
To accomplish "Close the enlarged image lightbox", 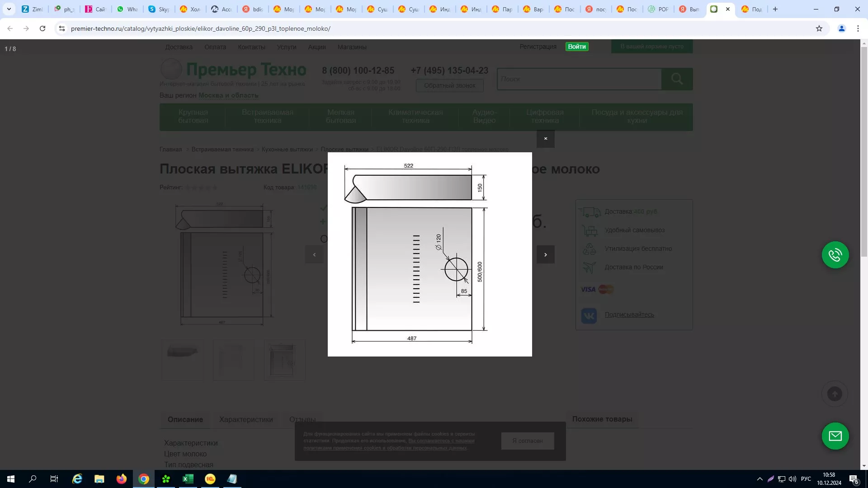I will pyautogui.click(x=545, y=139).
